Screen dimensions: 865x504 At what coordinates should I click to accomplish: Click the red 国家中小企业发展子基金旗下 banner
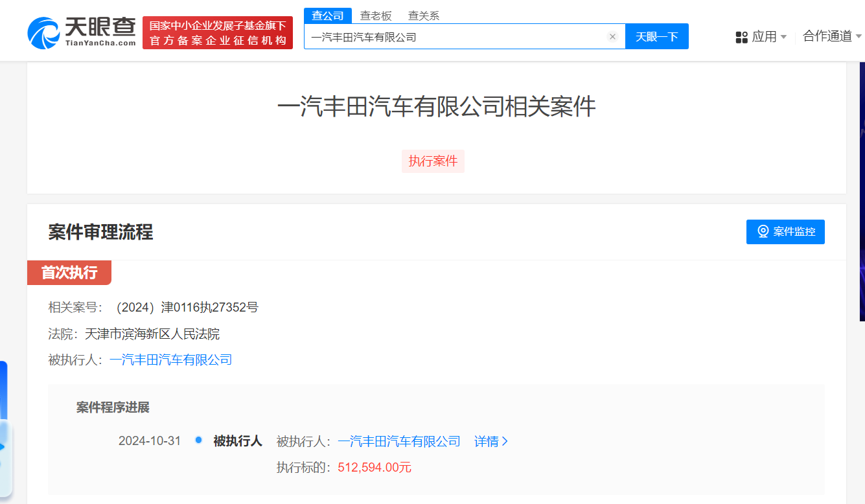click(x=218, y=32)
